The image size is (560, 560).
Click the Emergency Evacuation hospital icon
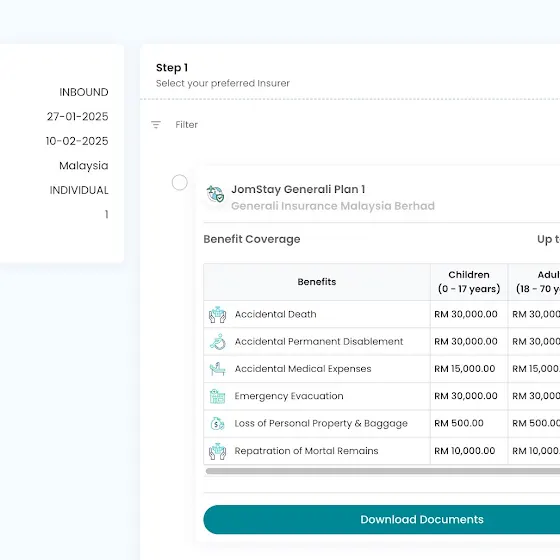pos(218,396)
